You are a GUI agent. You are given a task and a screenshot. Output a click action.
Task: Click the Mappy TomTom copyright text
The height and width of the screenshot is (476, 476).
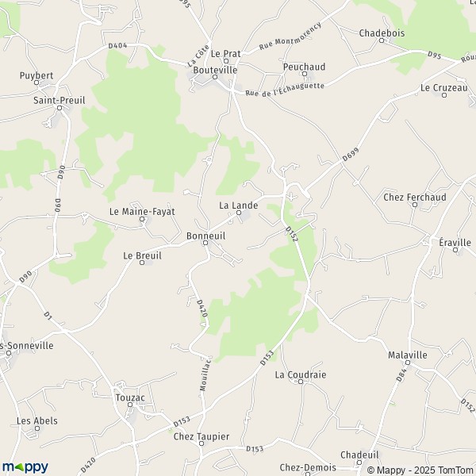(x=421, y=470)
